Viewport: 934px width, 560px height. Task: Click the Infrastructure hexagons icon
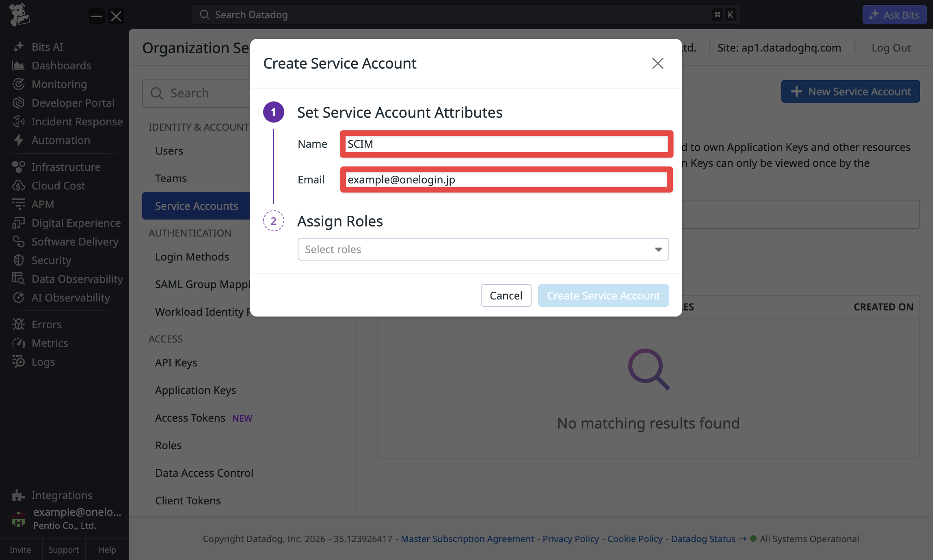tap(18, 167)
